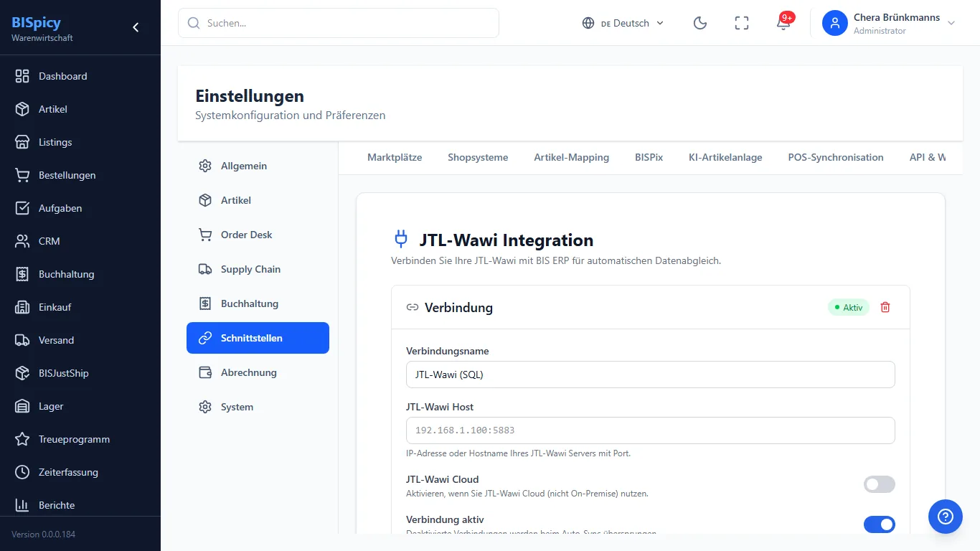Select the Schnittstellen settings section

coord(258,338)
